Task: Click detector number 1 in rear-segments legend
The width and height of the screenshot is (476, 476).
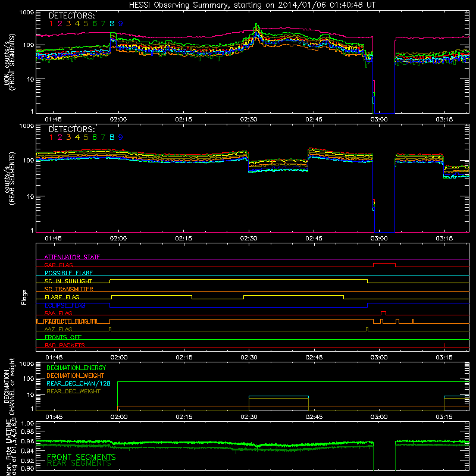Action: tap(51, 137)
